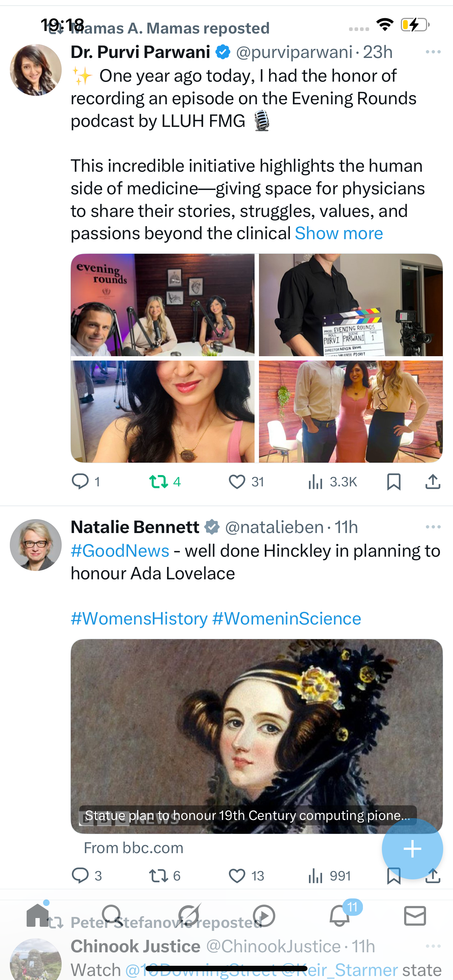
Task: Like Dr. Purvi Parwani's podcast post
Action: (x=237, y=482)
